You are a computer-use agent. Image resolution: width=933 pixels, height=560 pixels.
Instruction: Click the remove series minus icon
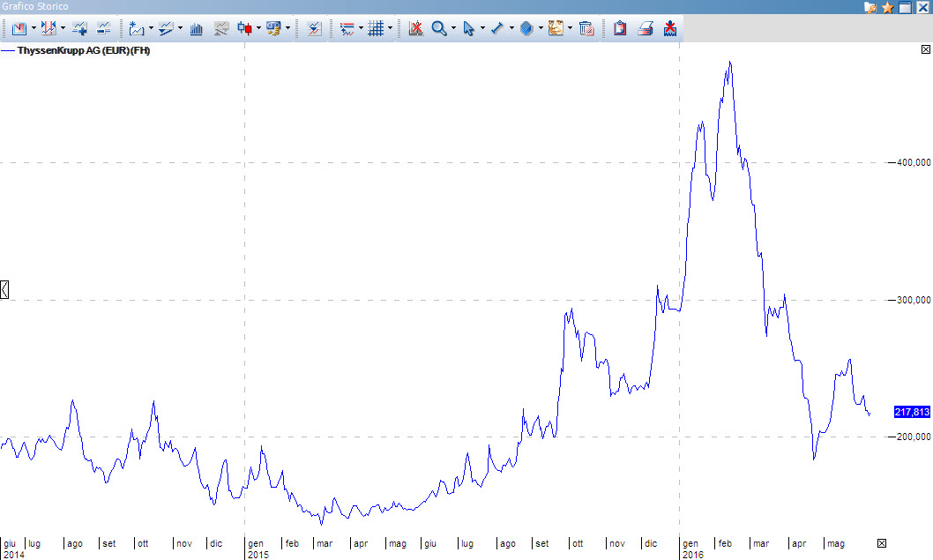click(103, 28)
